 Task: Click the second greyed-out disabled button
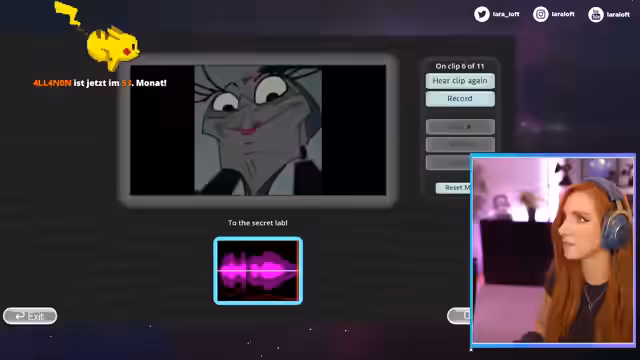coord(460,144)
